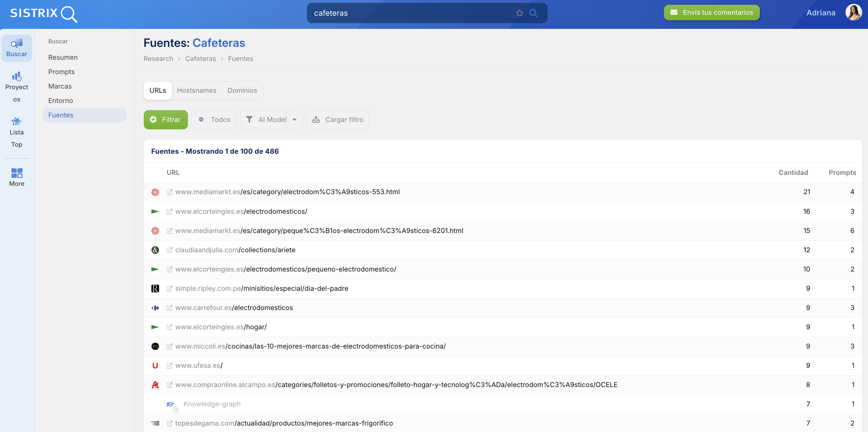The image size is (868, 432).
Task: Click the Cafeteras breadcrumb link
Action: (200, 59)
